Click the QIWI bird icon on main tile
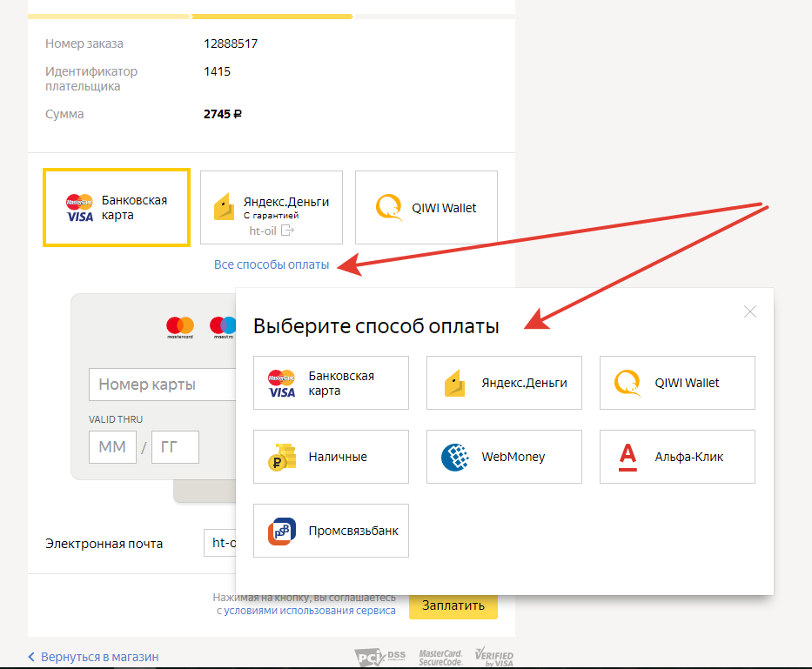The height and width of the screenshot is (669, 812). [x=389, y=207]
